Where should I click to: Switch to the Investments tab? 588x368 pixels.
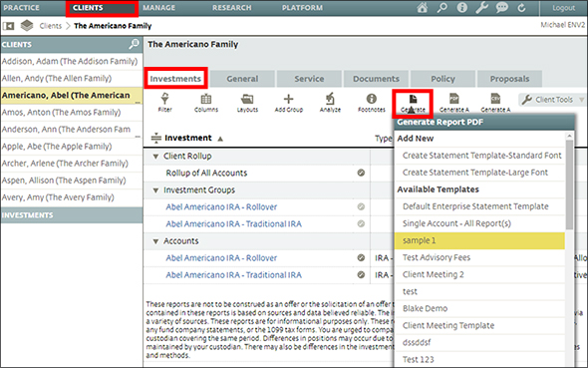tap(175, 79)
